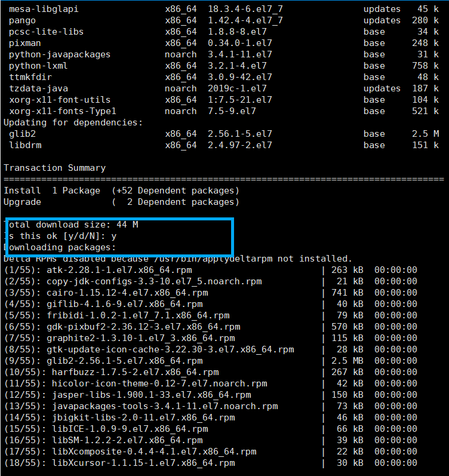Click the libdrm dependency name

(25, 145)
